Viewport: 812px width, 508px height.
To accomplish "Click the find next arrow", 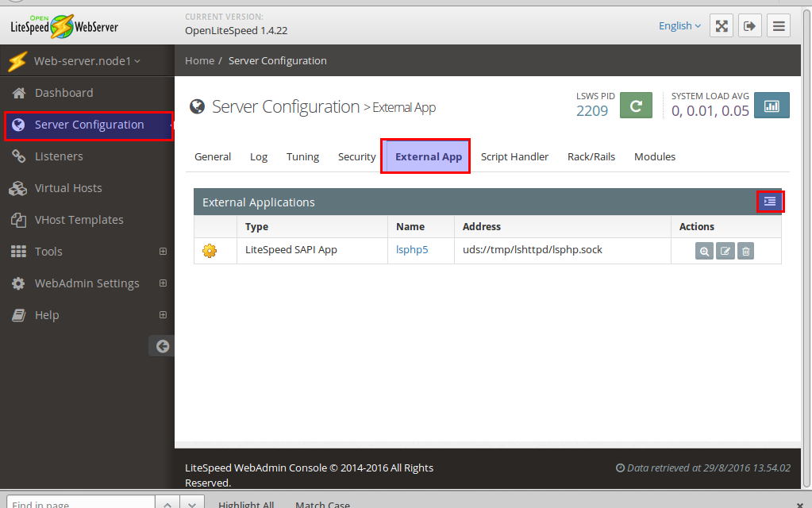I will click(x=192, y=503).
